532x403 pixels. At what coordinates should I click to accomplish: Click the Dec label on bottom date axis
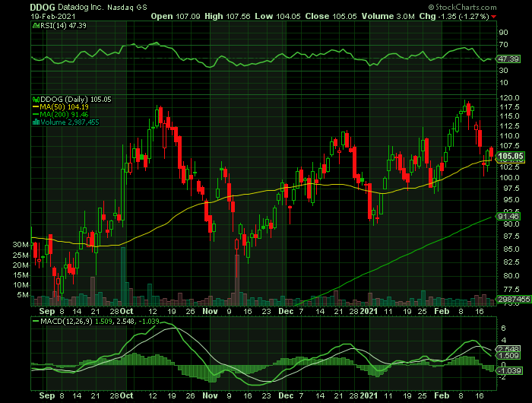tap(284, 396)
